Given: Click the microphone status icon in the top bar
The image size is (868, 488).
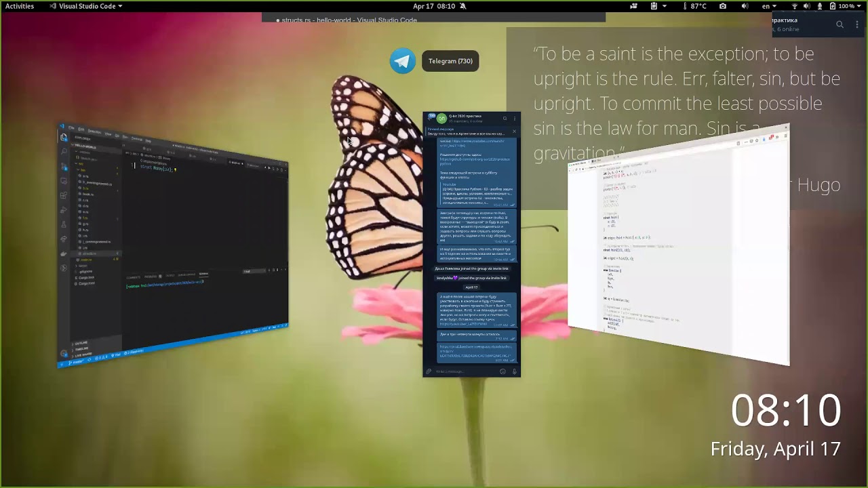Looking at the screenshot, I should [820, 6].
